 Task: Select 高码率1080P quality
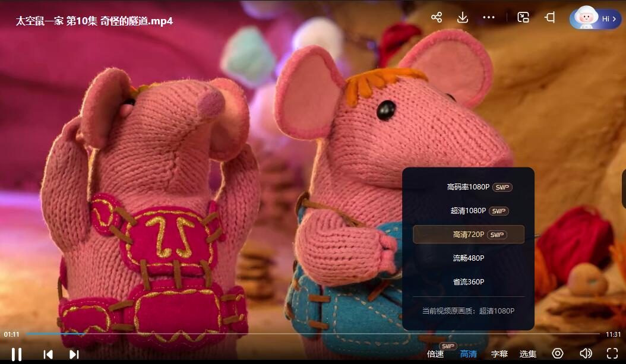click(x=468, y=187)
